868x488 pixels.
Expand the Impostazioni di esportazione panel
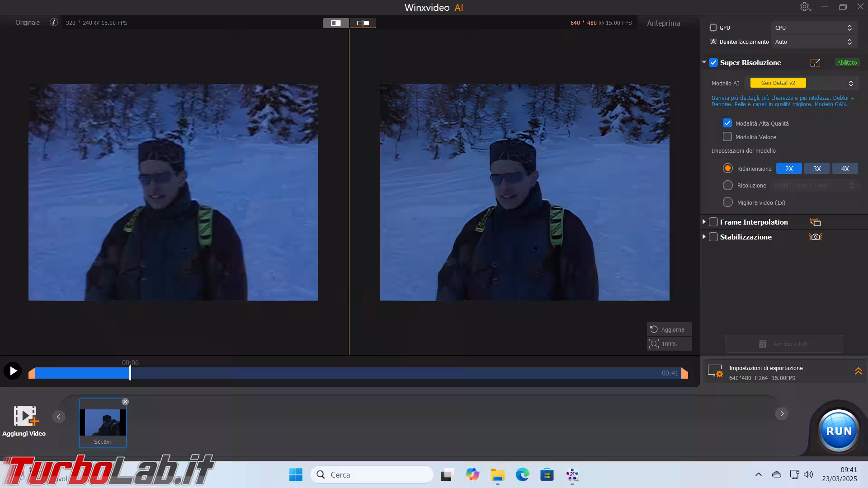tap(858, 371)
